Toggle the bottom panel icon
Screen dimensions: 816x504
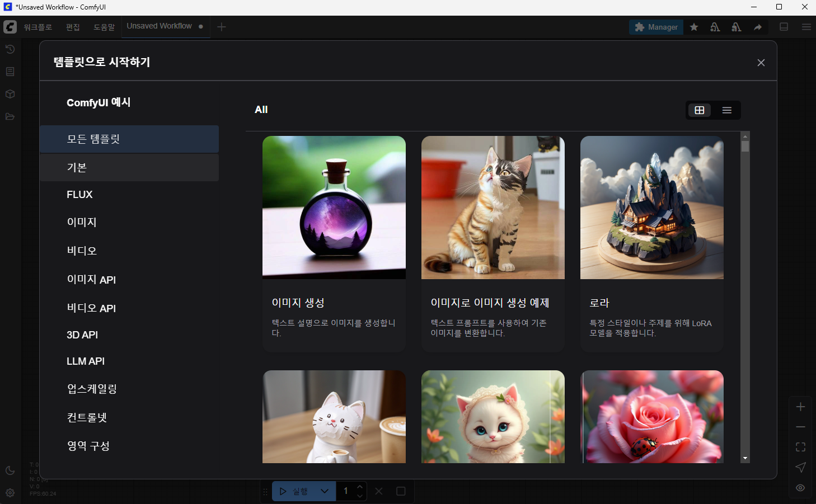click(x=784, y=27)
